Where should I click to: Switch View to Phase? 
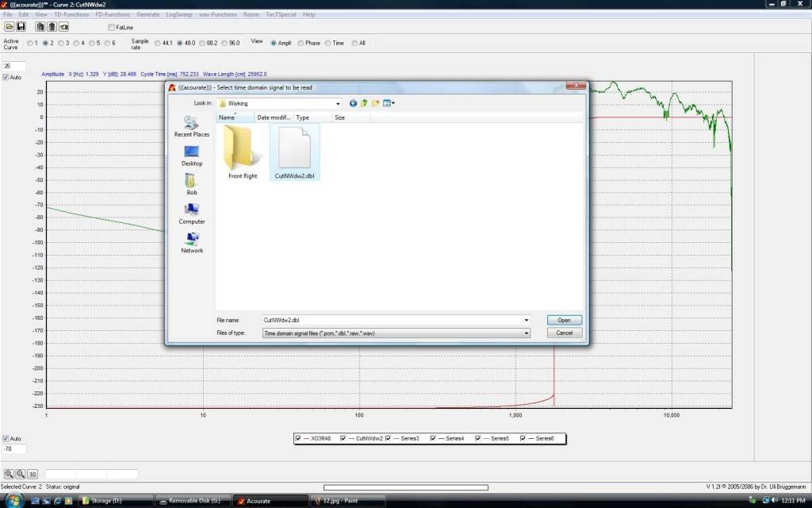(x=301, y=43)
